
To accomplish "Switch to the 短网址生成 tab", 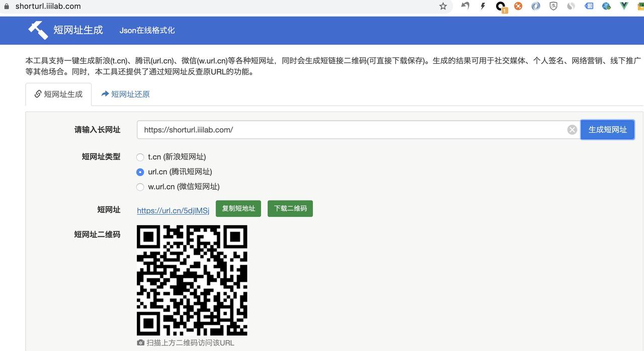I will (x=58, y=94).
